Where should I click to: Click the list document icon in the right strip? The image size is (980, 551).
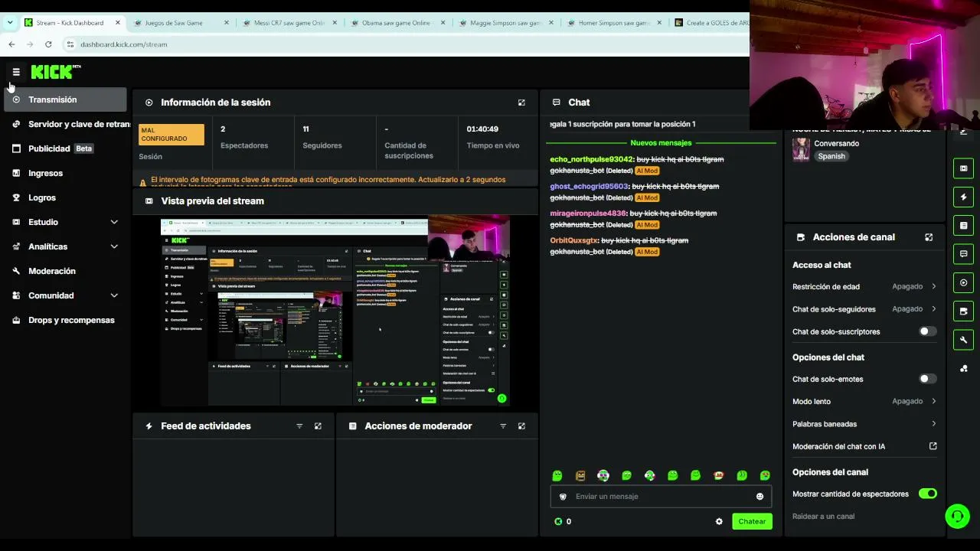tap(964, 225)
